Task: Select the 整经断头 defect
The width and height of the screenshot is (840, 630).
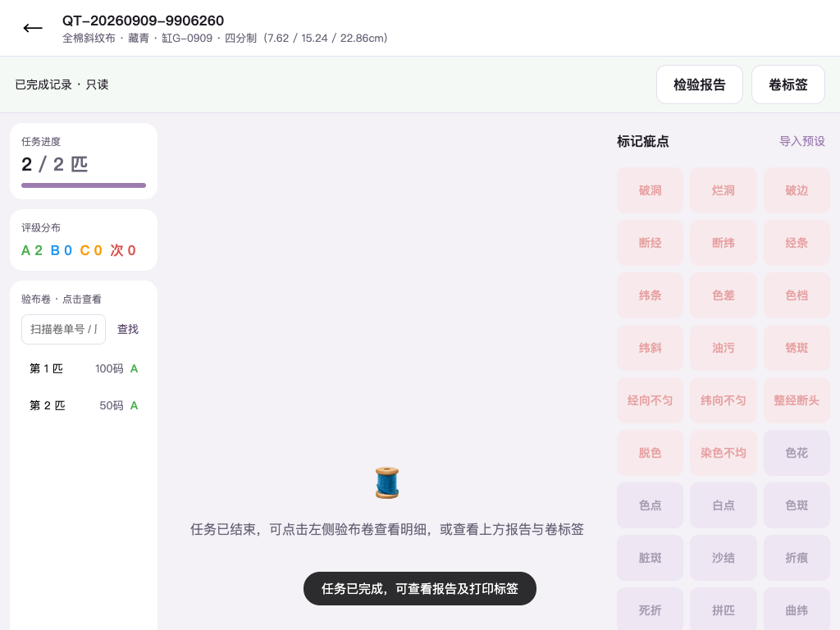Action: [x=797, y=400]
